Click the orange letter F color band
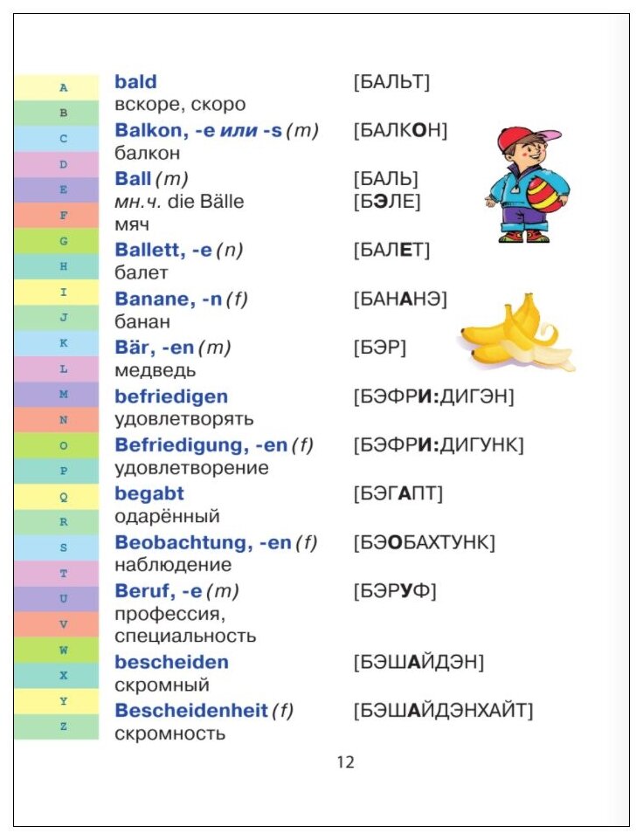This screenshot has height=840, width=643. 57,216
